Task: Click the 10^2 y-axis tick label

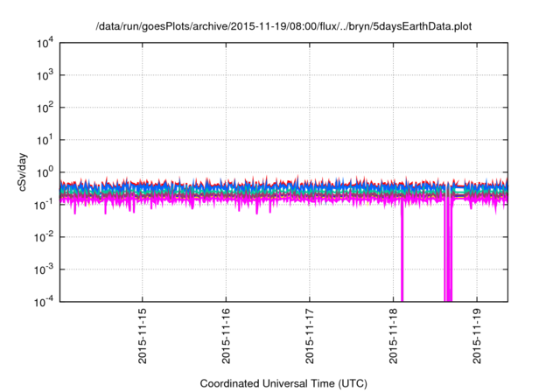Action: pyautogui.click(x=45, y=108)
